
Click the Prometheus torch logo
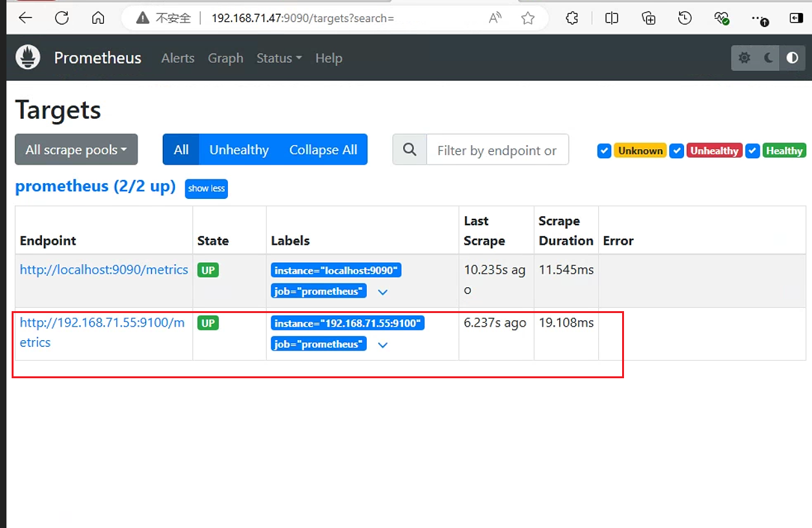[28, 57]
